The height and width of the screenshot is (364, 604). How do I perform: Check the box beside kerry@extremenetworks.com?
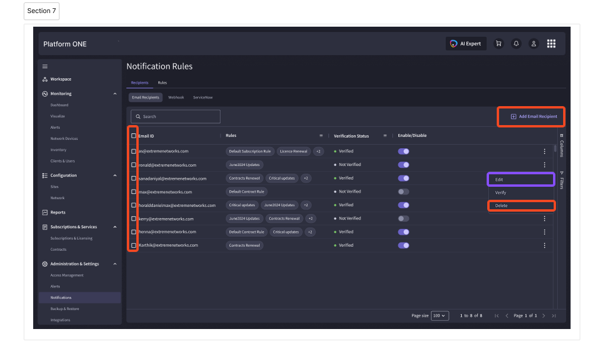(x=133, y=218)
